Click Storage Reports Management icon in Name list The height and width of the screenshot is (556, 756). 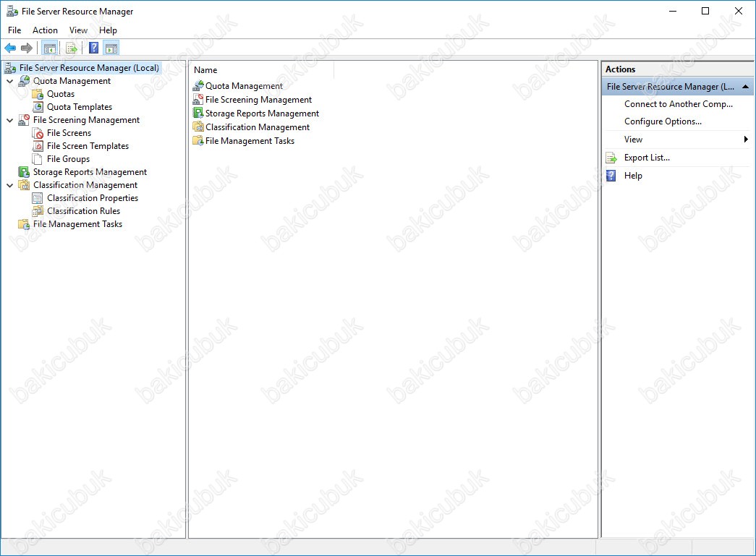click(198, 114)
